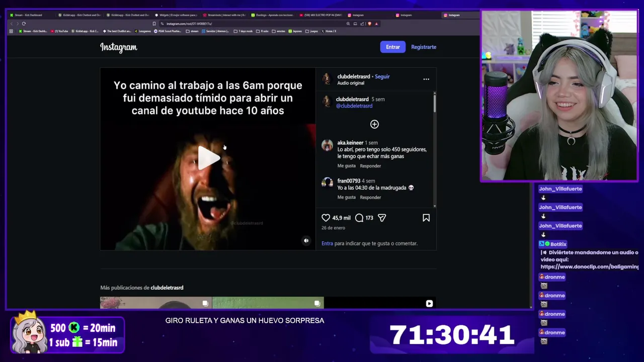644x362 pixels.
Task: Click the address bar URL
Action: (x=189, y=24)
